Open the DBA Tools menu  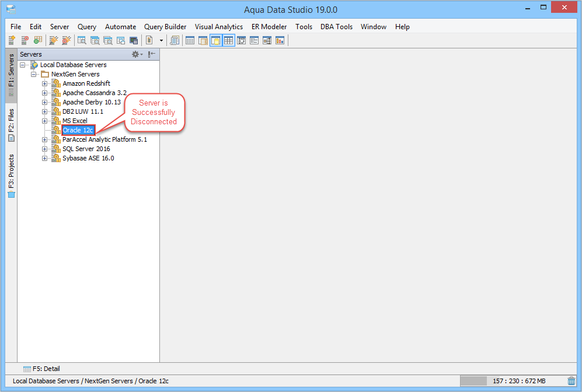click(x=336, y=27)
